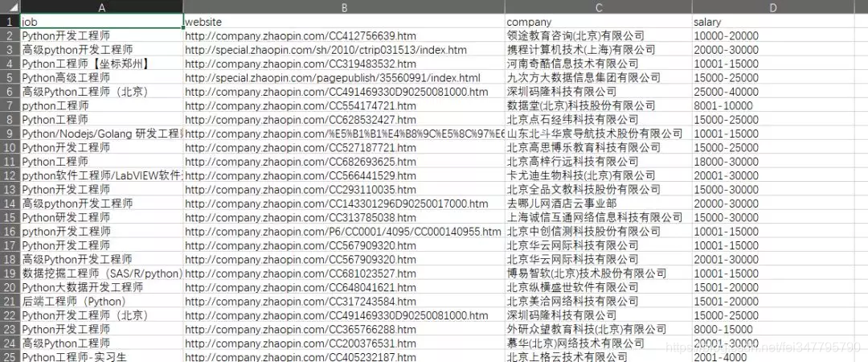Select company cell '携程计算机技术(上海)有限公司'
Viewport: 868px width, 362px height.
[x=599, y=50]
